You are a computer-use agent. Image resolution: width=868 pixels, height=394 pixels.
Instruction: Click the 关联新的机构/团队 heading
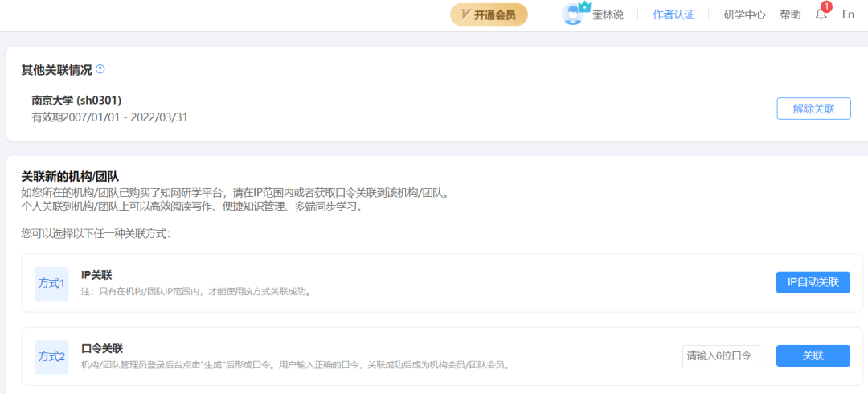[x=70, y=178]
